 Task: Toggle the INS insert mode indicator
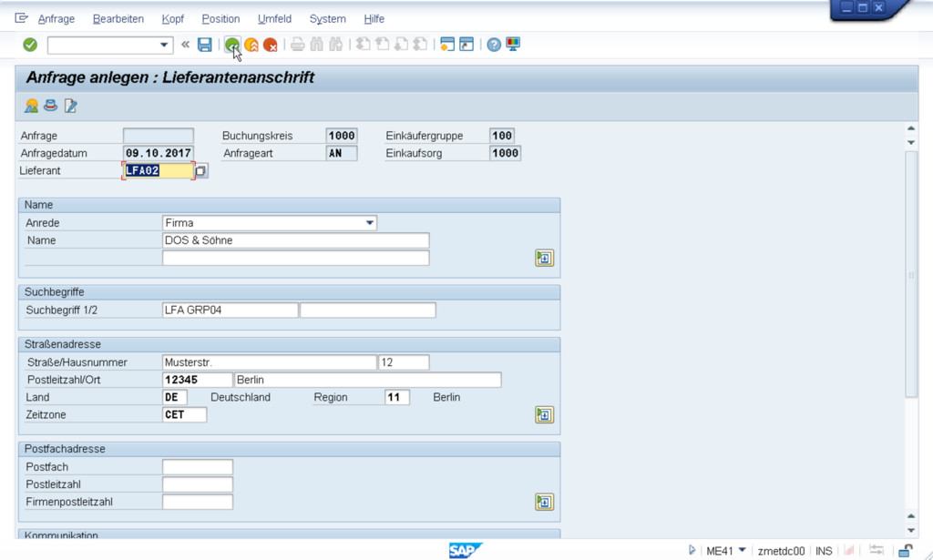click(824, 551)
